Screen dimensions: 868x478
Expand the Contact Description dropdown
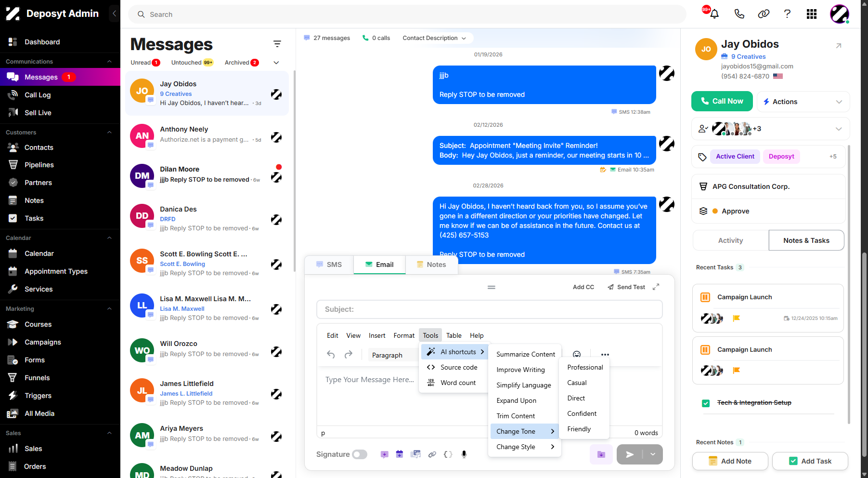(x=434, y=38)
